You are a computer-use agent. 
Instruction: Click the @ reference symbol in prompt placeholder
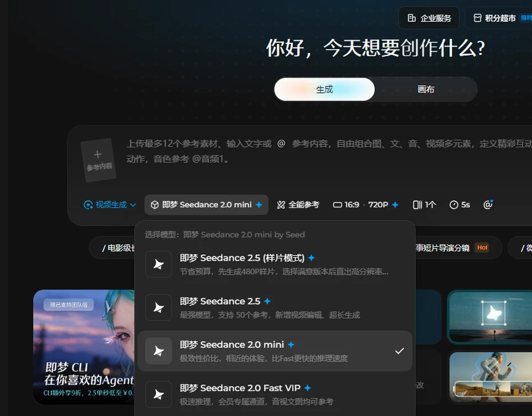coord(281,143)
